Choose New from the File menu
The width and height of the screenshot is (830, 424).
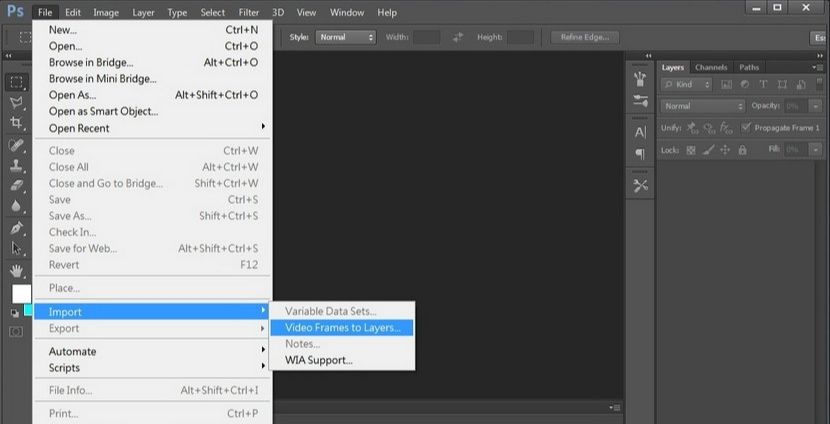point(152,30)
